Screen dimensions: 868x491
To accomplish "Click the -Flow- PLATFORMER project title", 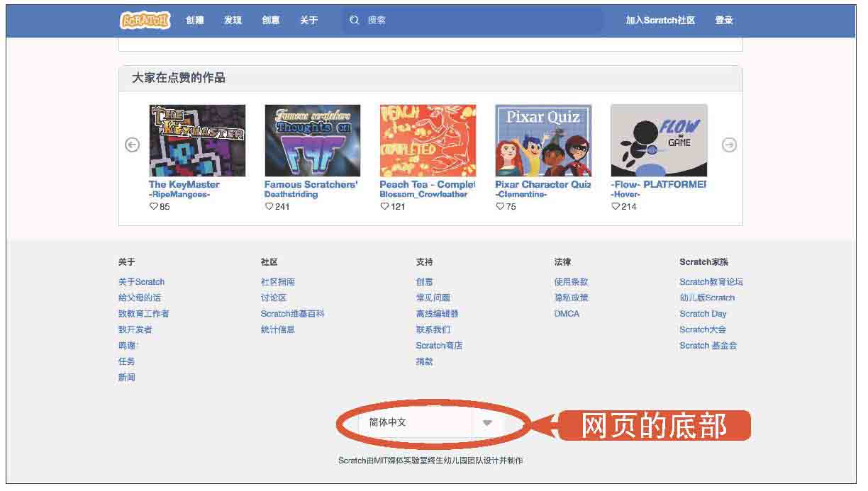I will click(659, 184).
